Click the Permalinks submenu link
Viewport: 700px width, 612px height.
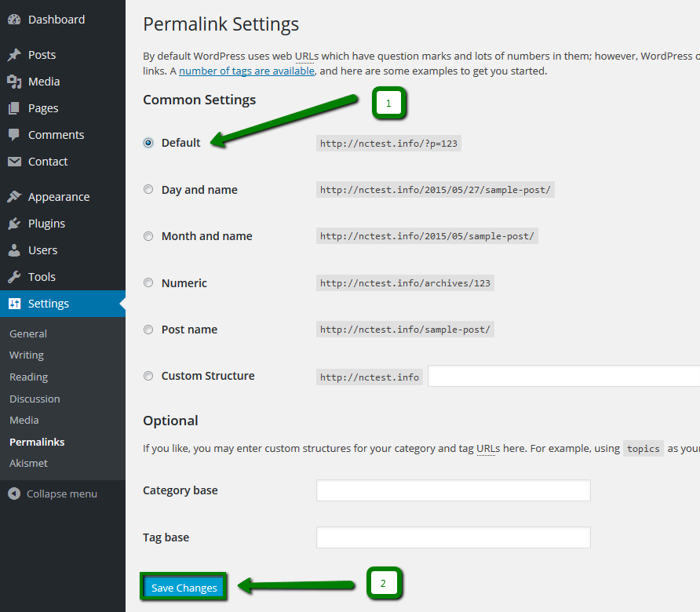click(x=37, y=442)
